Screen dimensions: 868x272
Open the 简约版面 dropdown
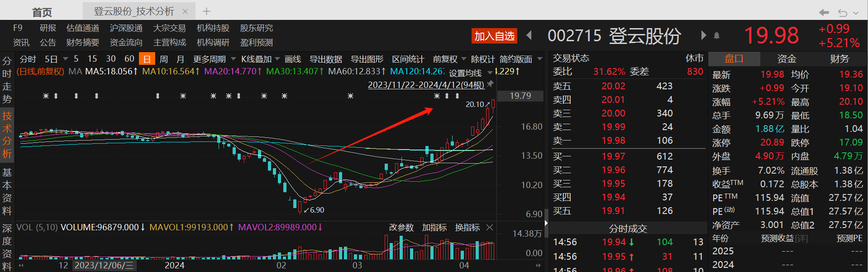tap(521, 59)
